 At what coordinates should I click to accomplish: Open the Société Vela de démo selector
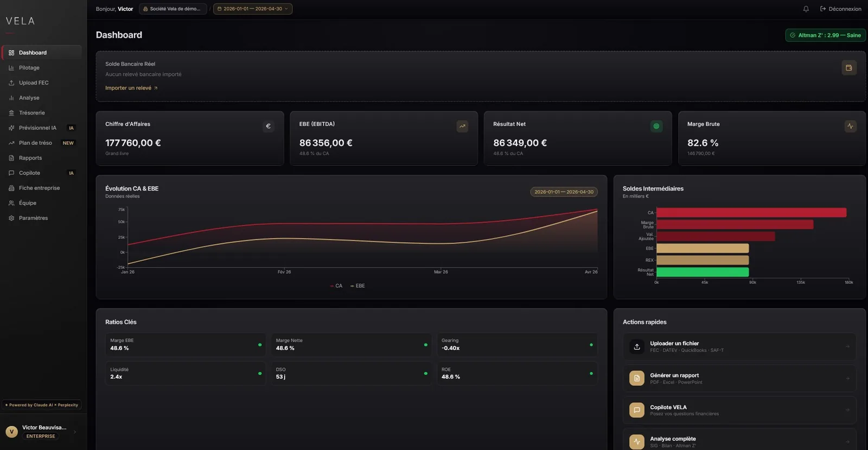pyautogui.click(x=173, y=9)
